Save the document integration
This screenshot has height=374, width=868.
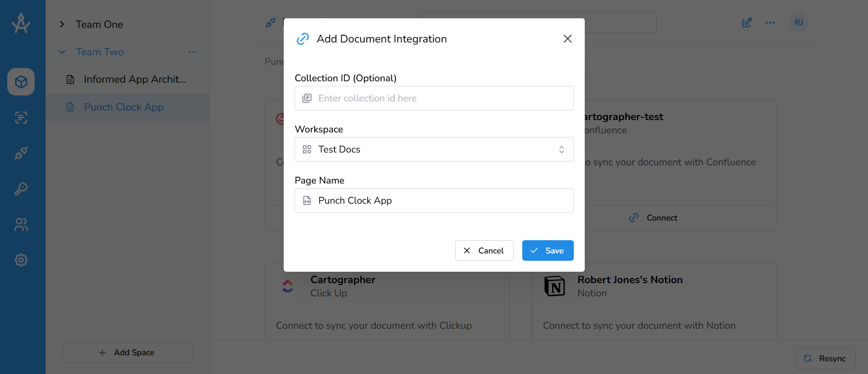(547, 251)
